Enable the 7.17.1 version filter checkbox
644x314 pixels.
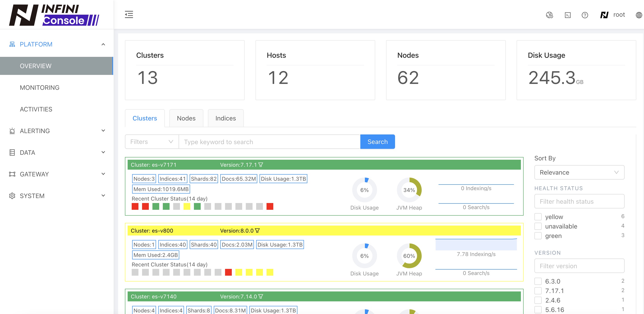[x=538, y=291]
